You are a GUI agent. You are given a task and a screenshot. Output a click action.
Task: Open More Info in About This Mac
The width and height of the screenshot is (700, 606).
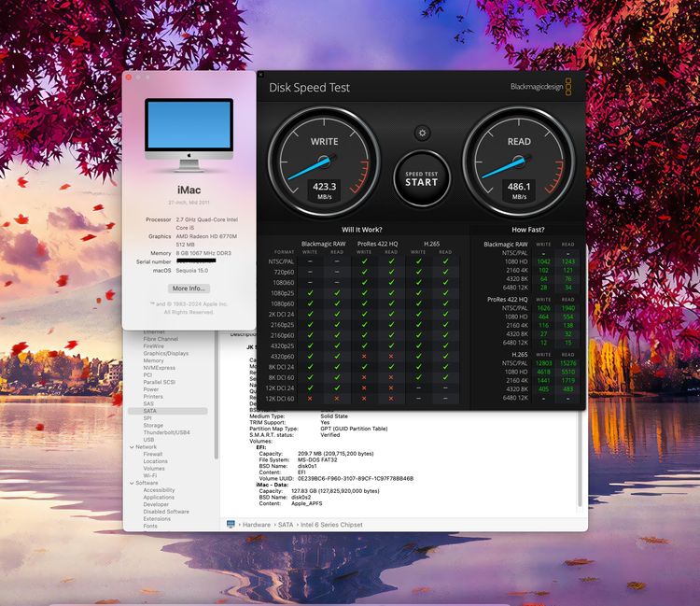tap(189, 289)
